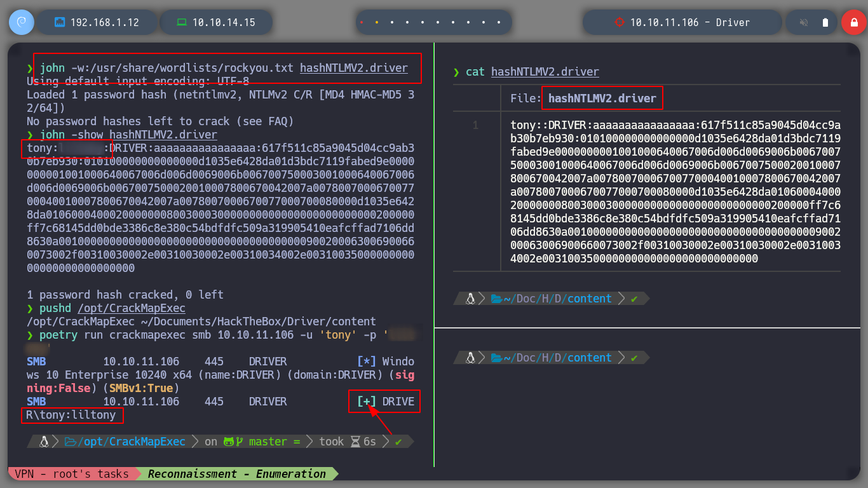The height and width of the screenshot is (488, 868).
Task: Click '1 password hash cracked, 0 left'
Action: coord(125,294)
